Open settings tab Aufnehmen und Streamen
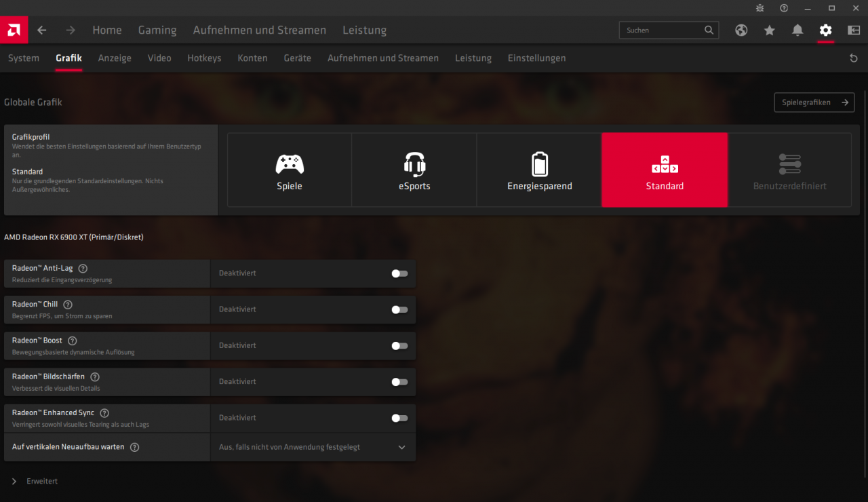Screen dimensions: 868x502 [383, 58]
